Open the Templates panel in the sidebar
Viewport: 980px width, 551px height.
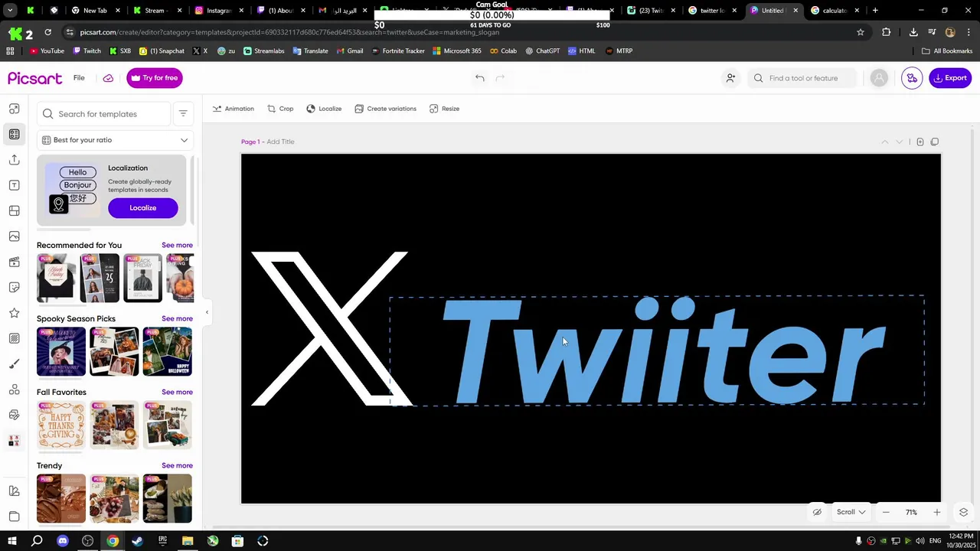(x=14, y=134)
